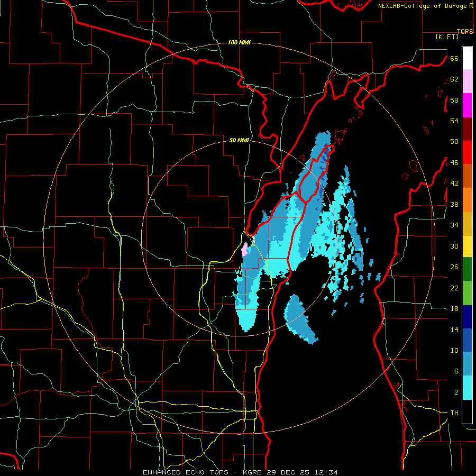Pick the cyan 2 kft legend swatch
476x476 pixels.
pyautogui.click(x=467, y=388)
